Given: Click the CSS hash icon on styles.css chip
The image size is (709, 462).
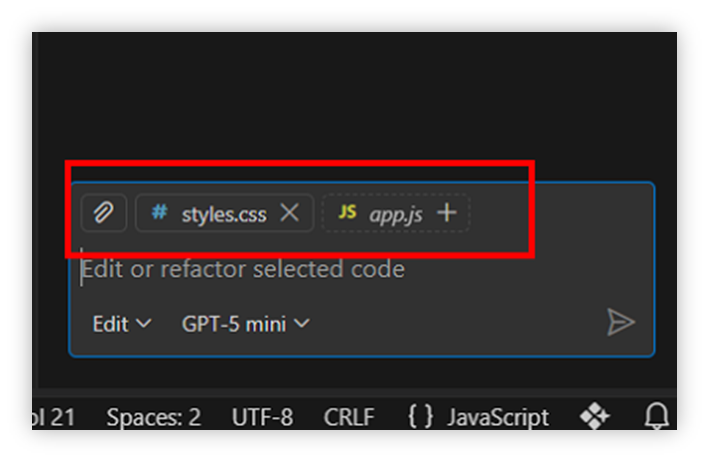Looking at the screenshot, I should click(x=159, y=213).
